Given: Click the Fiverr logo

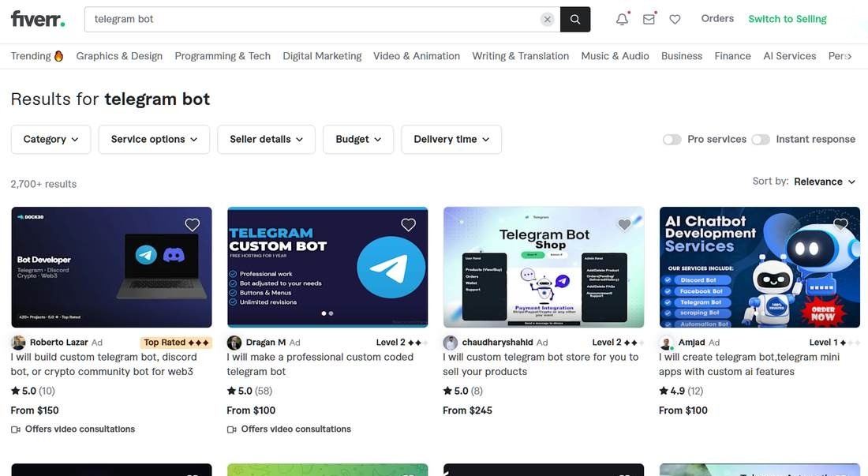Looking at the screenshot, I should [38, 19].
